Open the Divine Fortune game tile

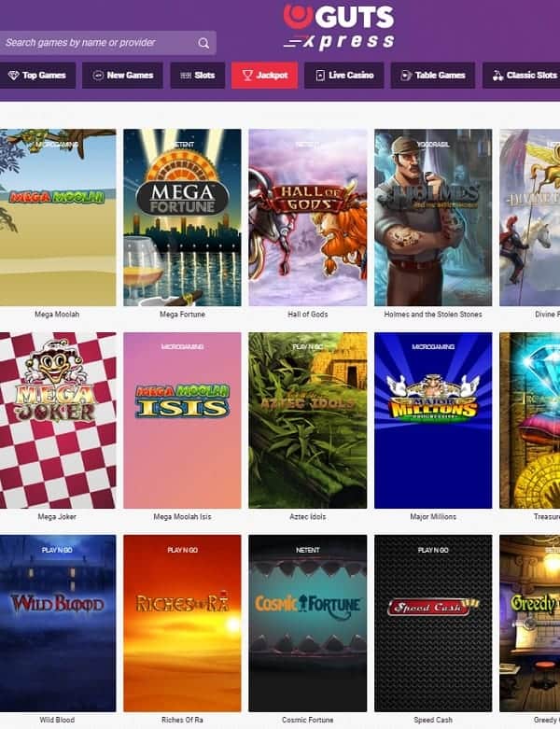530,217
